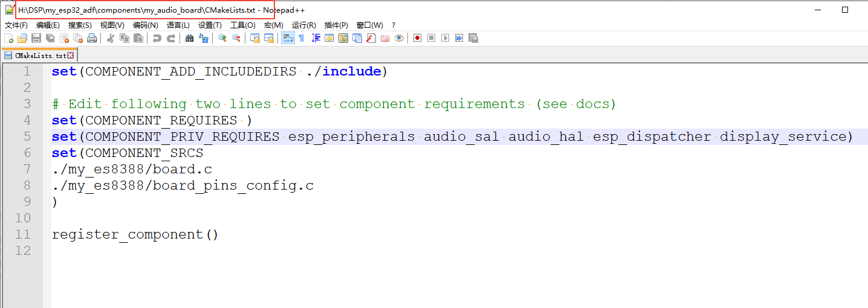Click COMPONENT_SRCS on line 6
This screenshot has width=868, height=308.
144,153
